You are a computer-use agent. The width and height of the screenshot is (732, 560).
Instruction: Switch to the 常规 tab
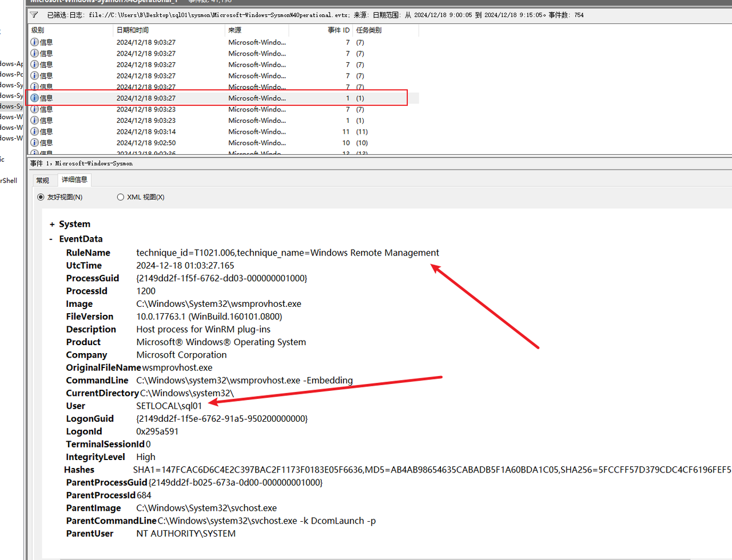point(43,181)
